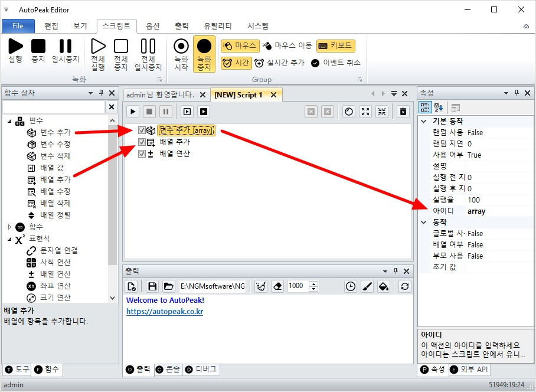The height and width of the screenshot is (392, 536).
Task: Select 배열 값 in function tree
Action: pos(45,168)
